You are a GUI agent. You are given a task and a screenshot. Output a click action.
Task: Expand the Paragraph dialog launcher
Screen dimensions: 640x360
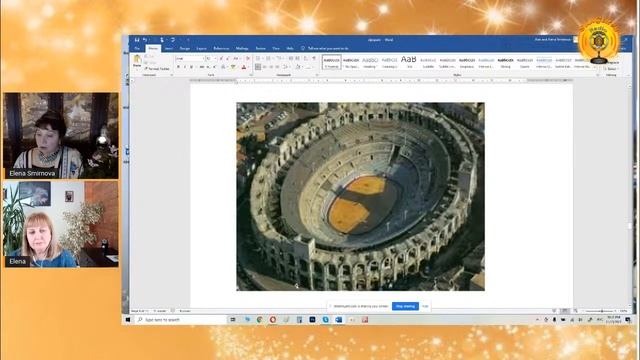(317, 75)
